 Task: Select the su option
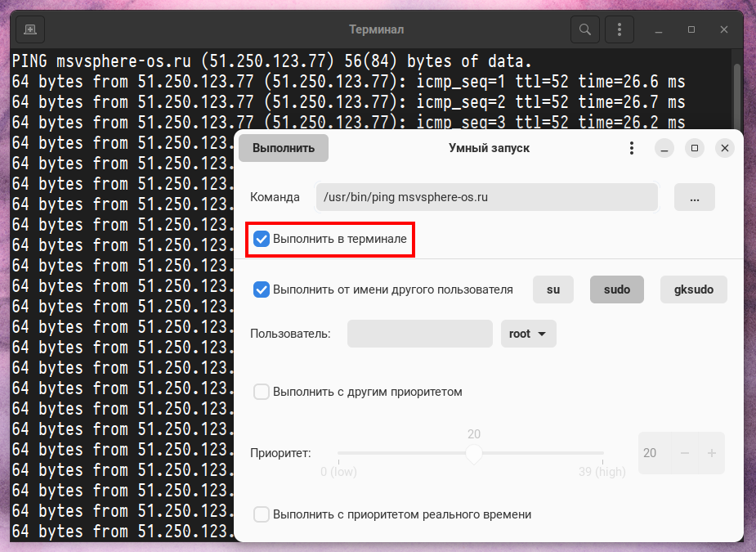pos(553,289)
